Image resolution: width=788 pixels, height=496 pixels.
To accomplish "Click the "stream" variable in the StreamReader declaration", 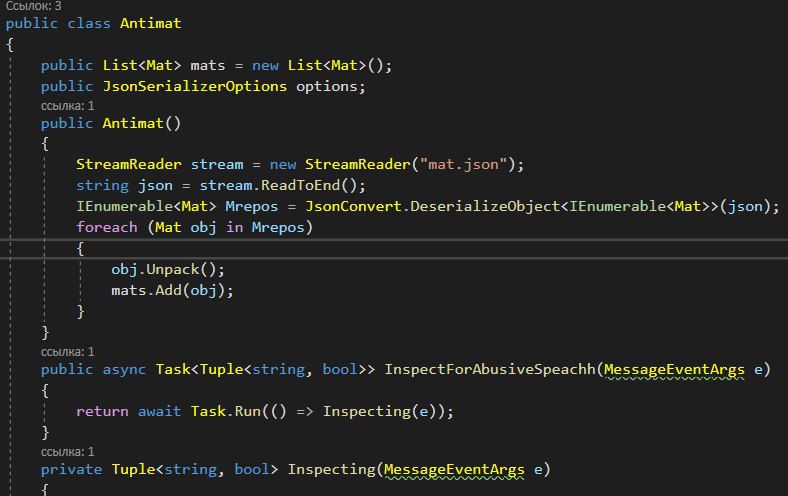I will pos(217,164).
